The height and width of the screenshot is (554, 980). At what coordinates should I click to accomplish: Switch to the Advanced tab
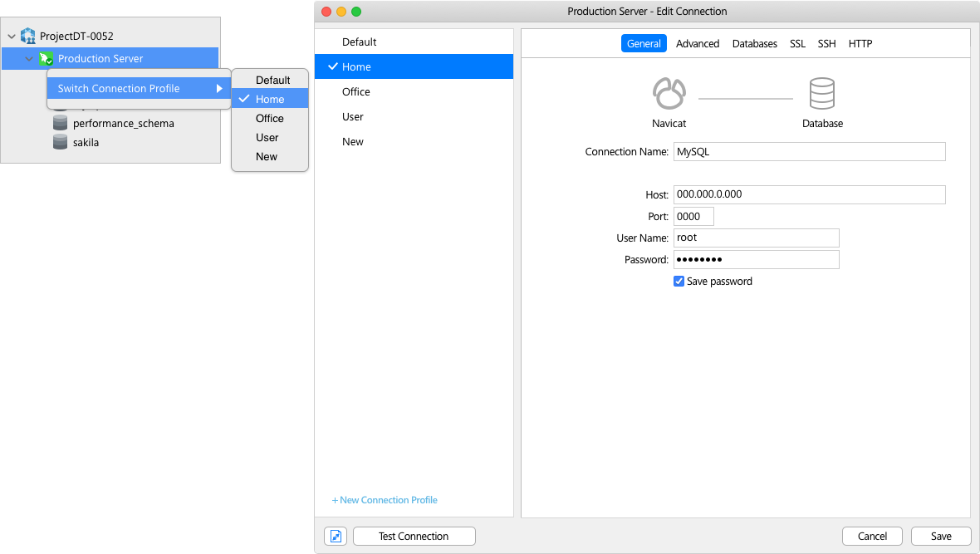click(x=698, y=43)
